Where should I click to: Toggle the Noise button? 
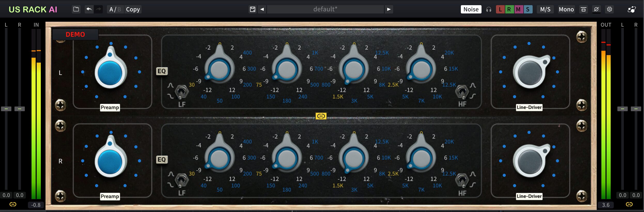(471, 9)
